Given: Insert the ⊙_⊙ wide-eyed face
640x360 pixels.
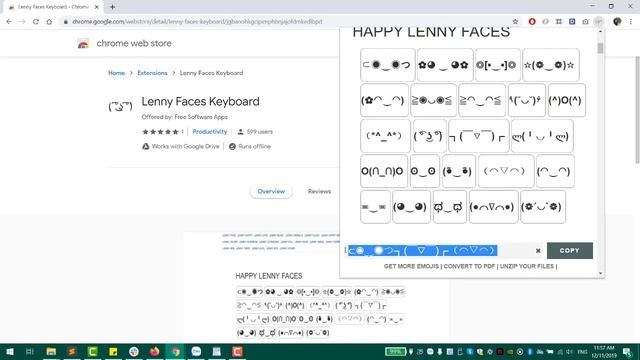Looking at the screenshot, I should (x=424, y=171).
